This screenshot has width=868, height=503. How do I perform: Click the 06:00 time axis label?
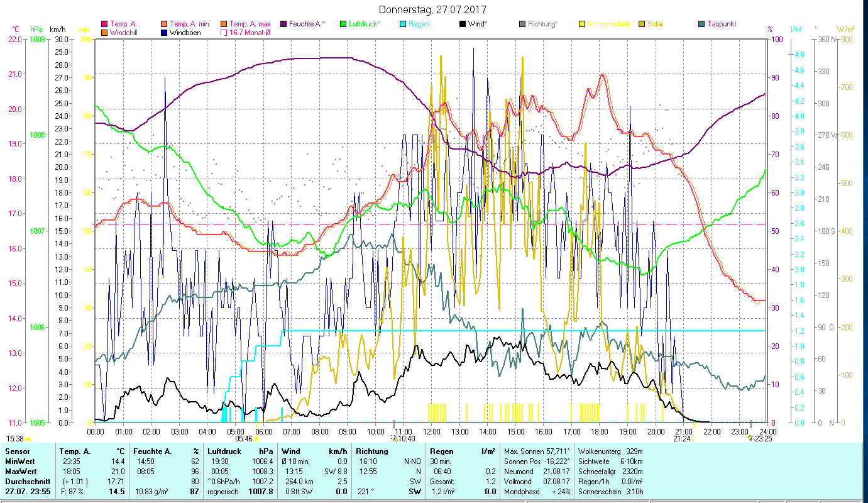264,432
